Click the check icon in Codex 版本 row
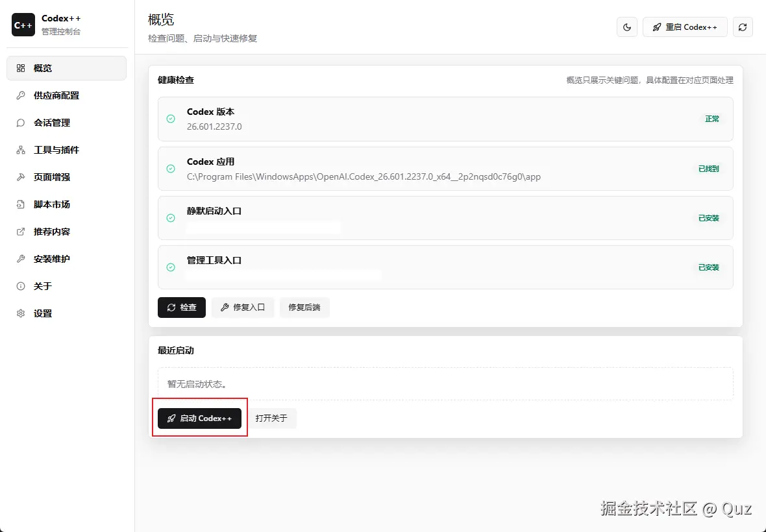Screen dimensions: 766x532 coord(171,119)
